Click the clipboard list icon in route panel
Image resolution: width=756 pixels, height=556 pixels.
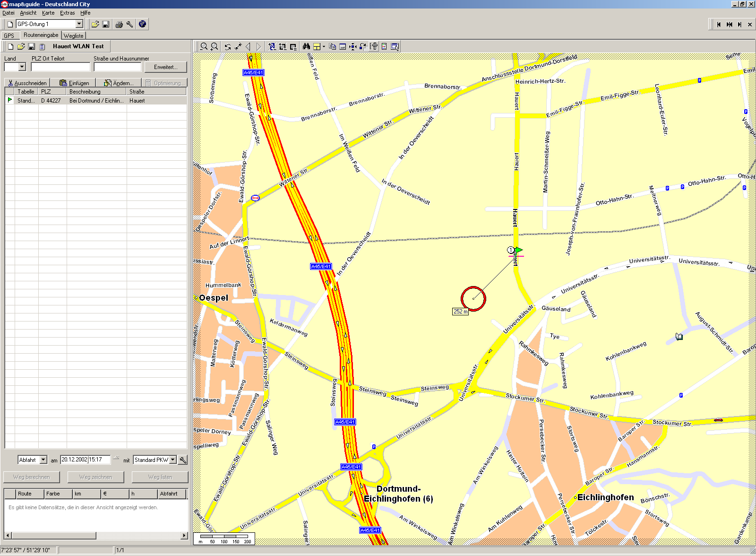(x=42, y=46)
